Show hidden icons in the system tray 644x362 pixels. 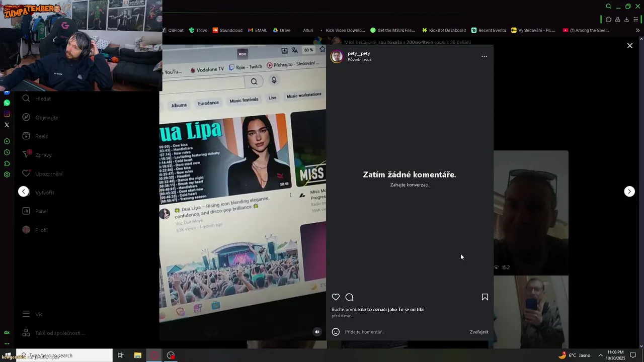[600, 355]
